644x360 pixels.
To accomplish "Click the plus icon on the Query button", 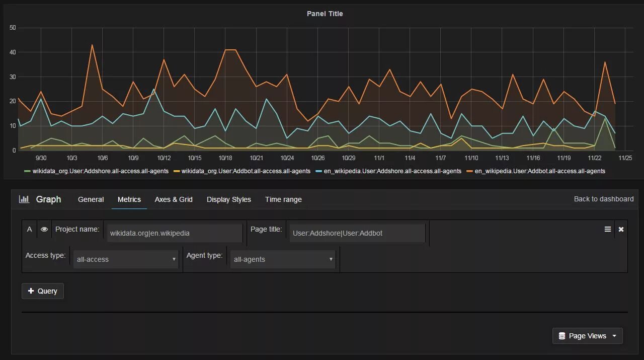I will point(31,291).
